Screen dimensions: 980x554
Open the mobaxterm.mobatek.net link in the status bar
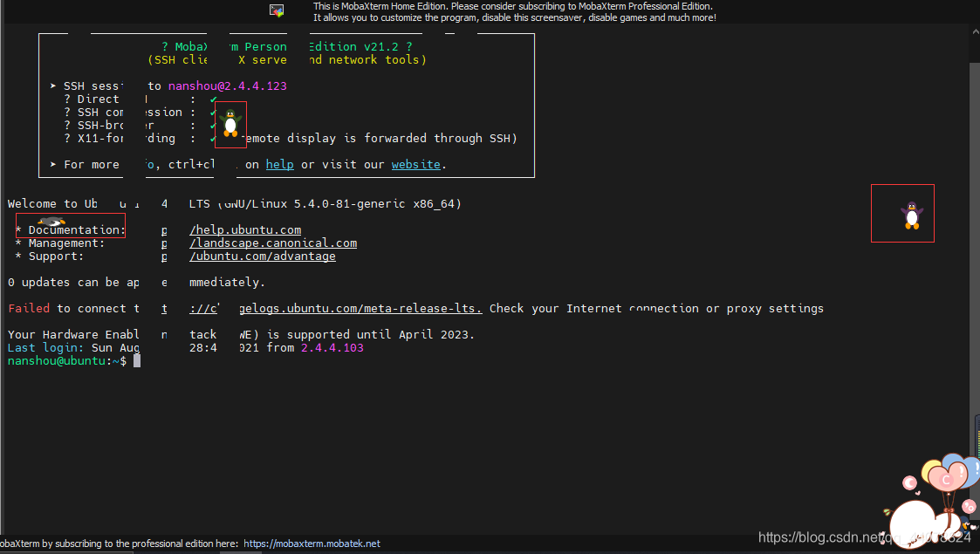coord(312,544)
